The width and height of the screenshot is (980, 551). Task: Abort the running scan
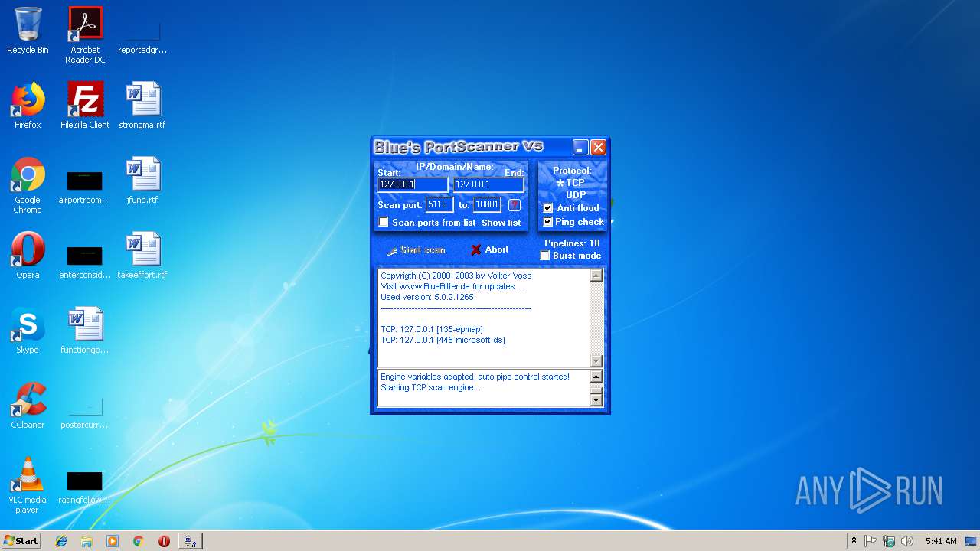coord(490,249)
